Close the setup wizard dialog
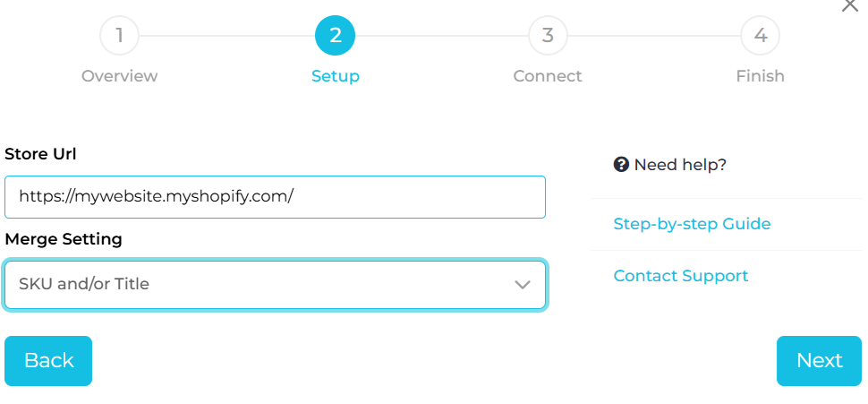868x404 pixels. tap(849, 5)
